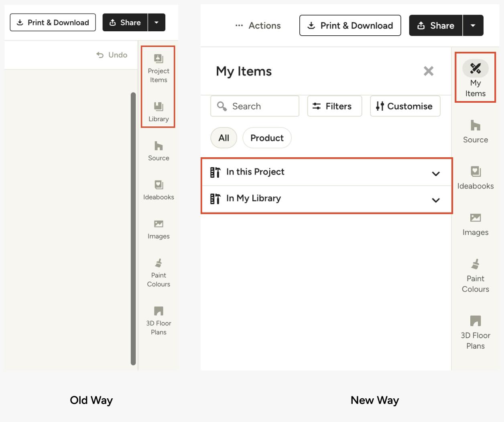Open Source located beneath My Items
This screenshot has width=504, height=422.
point(475,132)
